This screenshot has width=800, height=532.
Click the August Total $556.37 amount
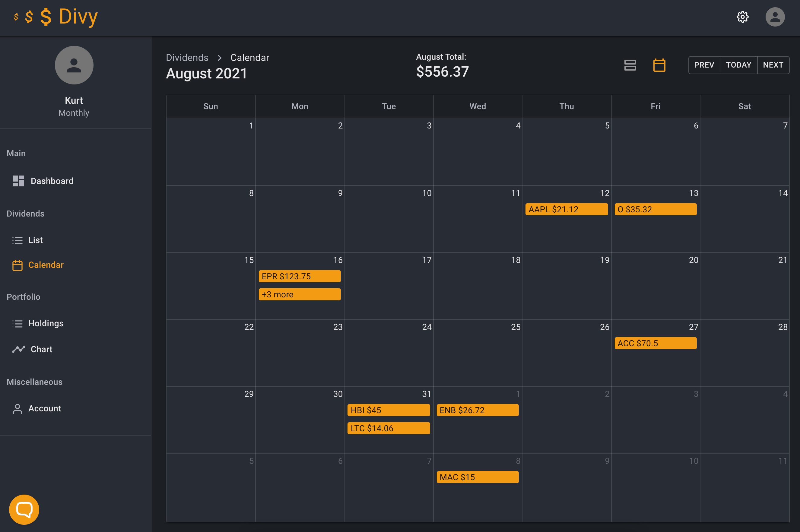443,71
